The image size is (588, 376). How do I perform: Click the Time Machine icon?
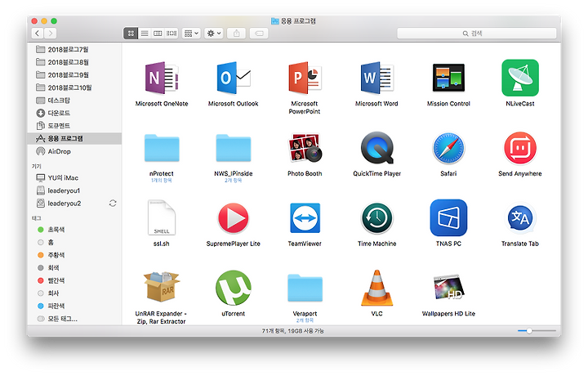click(376, 218)
